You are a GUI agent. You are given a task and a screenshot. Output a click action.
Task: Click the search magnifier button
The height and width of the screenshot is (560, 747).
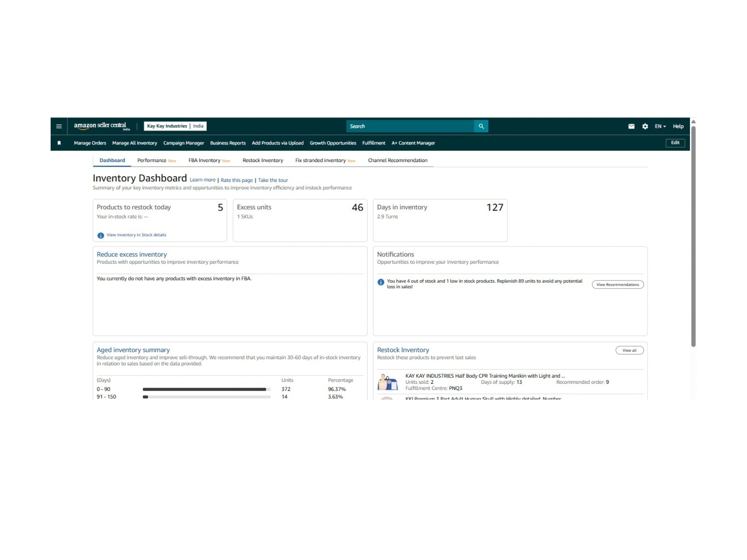pos(481,126)
